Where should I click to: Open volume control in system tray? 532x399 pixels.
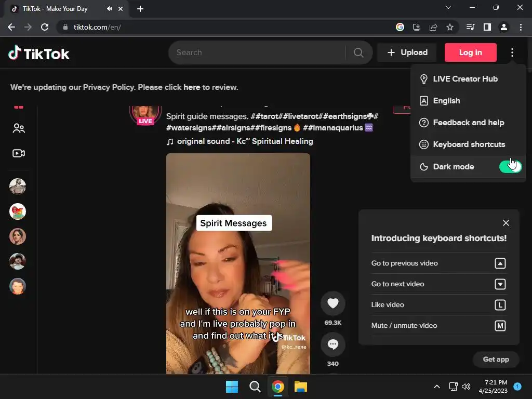466,387
